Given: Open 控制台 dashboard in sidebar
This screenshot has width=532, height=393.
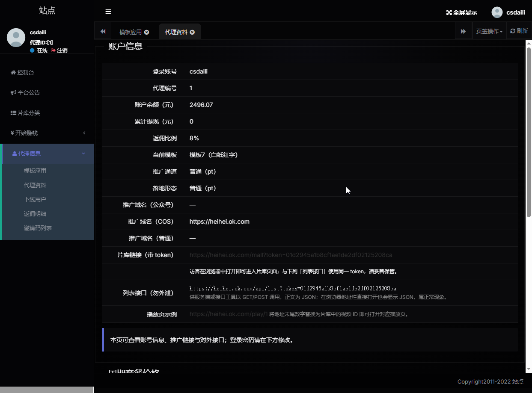Looking at the screenshot, I should pos(47,72).
